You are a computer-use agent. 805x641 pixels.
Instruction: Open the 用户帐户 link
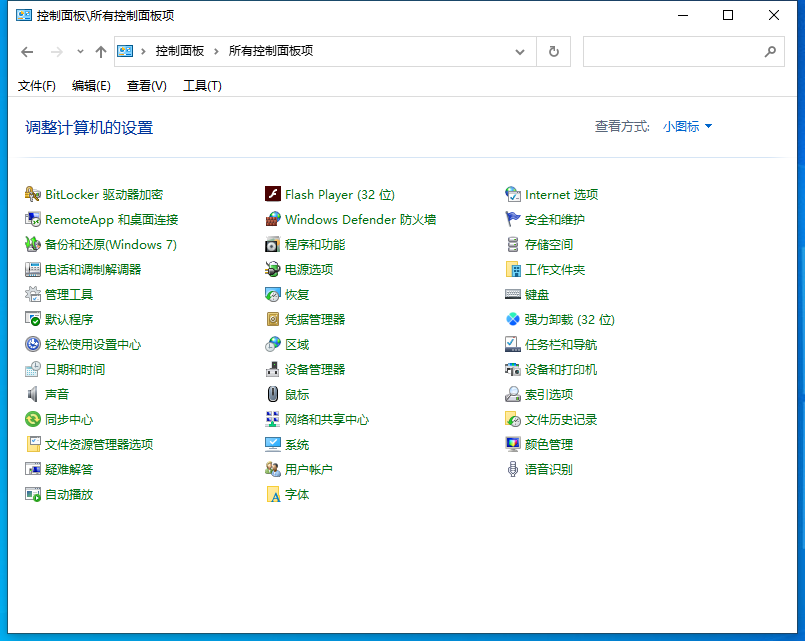(308, 470)
